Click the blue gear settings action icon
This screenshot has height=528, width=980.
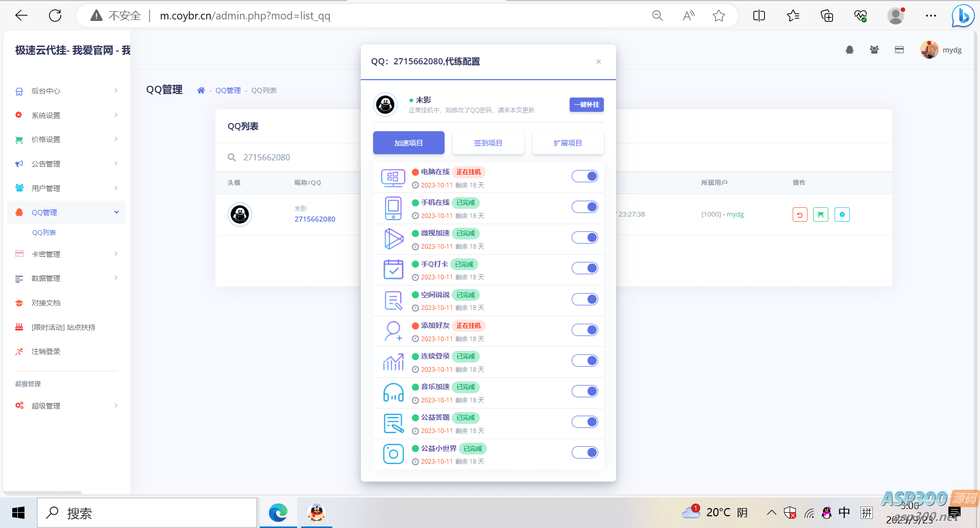pyautogui.click(x=842, y=215)
